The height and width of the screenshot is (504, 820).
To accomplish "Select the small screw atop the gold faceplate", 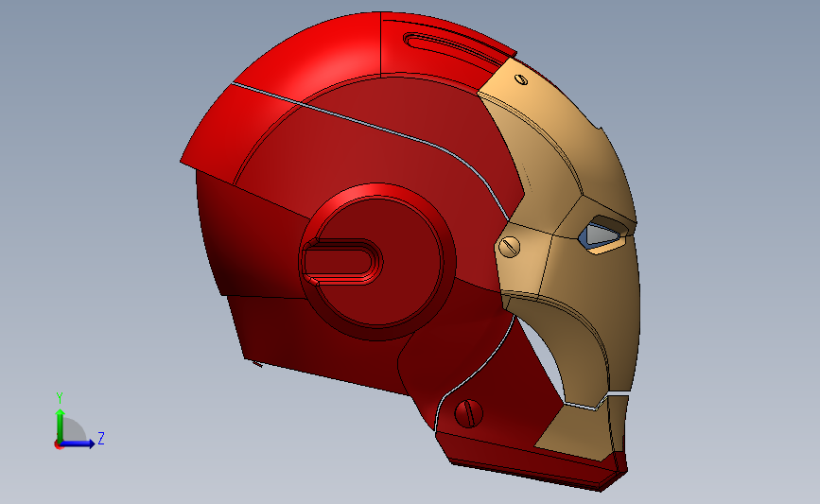I will [521, 79].
